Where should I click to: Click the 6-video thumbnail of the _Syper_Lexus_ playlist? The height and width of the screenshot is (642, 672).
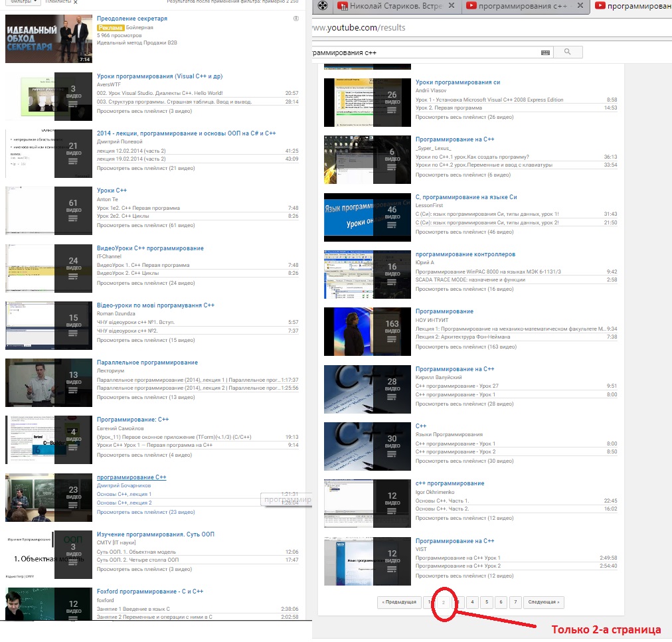pyautogui.click(x=367, y=160)
